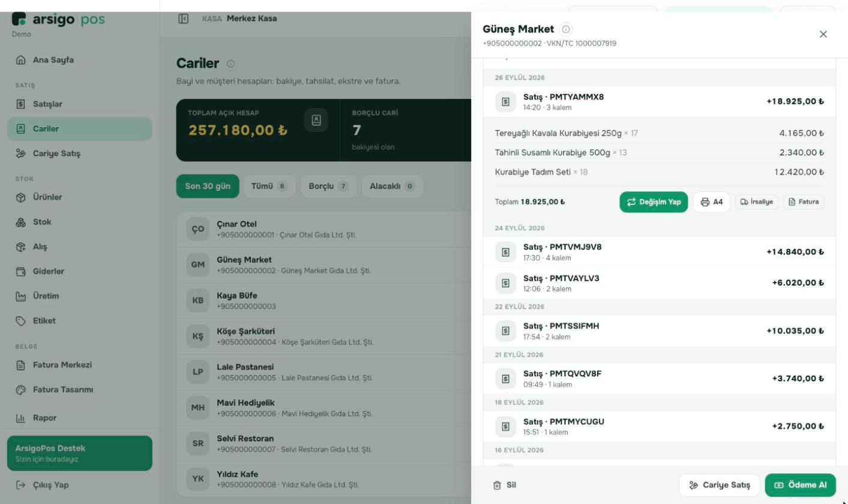Click the ÇO avatar of Çınar Otel
This screenshot has height=504, width=848.
[x=198, y=229]
